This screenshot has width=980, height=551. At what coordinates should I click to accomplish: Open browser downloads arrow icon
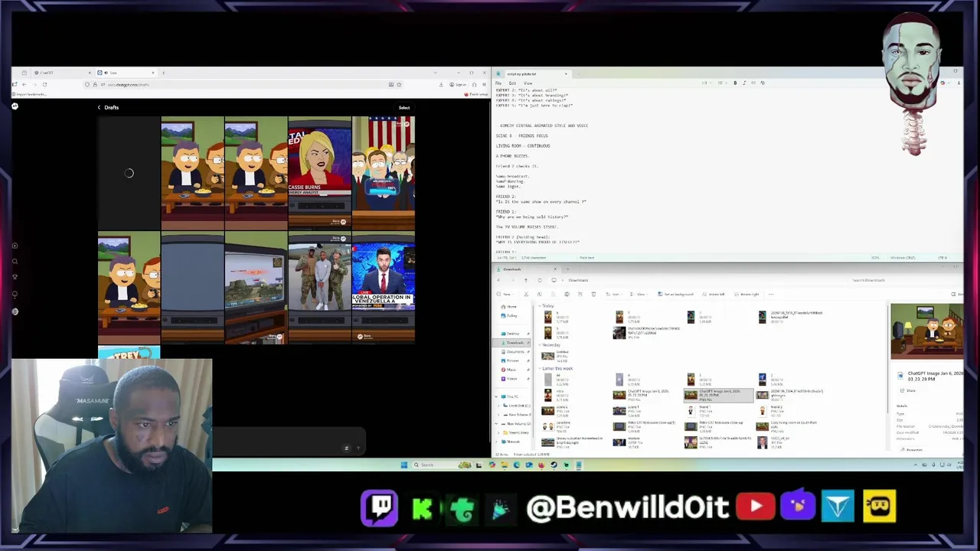coord(441,84)
